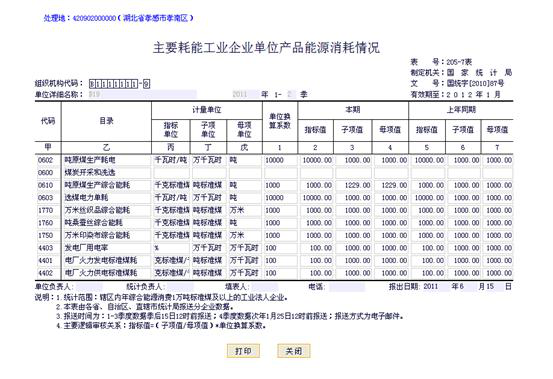Click code cell 0602 in first row
Image resolution: width=553 pixels, height=379 pixels.
point(49,160)
